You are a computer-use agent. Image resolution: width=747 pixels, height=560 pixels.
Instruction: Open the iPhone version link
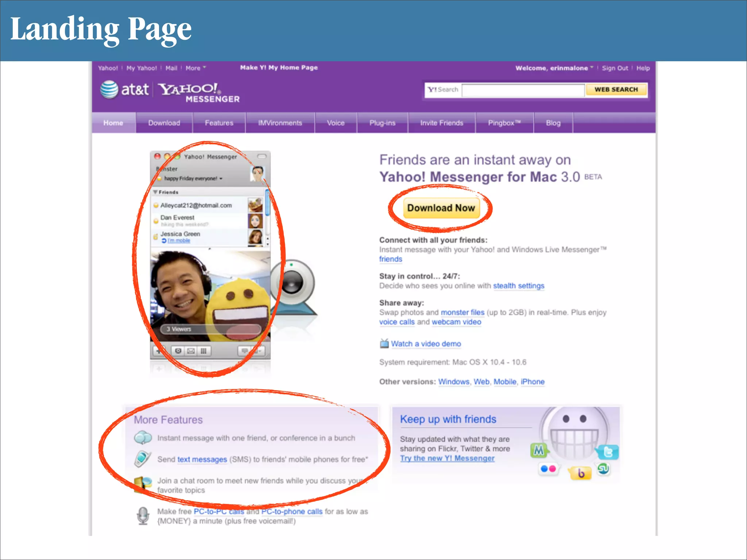point(533,382)
